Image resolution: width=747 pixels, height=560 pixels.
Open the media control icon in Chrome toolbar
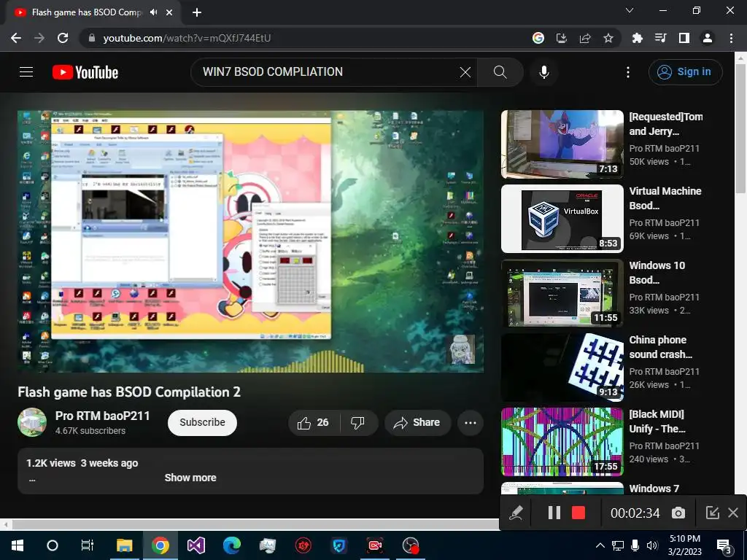tap(661, 38)
